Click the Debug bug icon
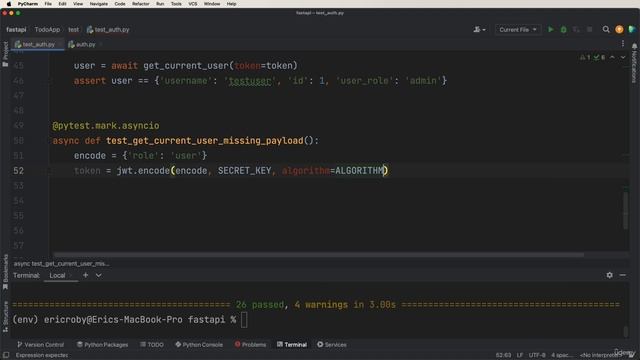This screenshot has width=640, height=360. (563, 29)
